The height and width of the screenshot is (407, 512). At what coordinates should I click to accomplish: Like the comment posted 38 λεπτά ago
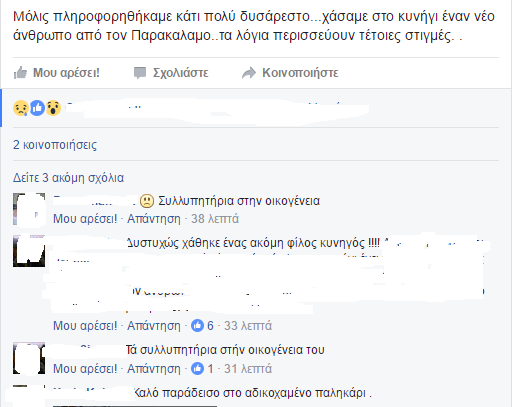click(85, 219)
